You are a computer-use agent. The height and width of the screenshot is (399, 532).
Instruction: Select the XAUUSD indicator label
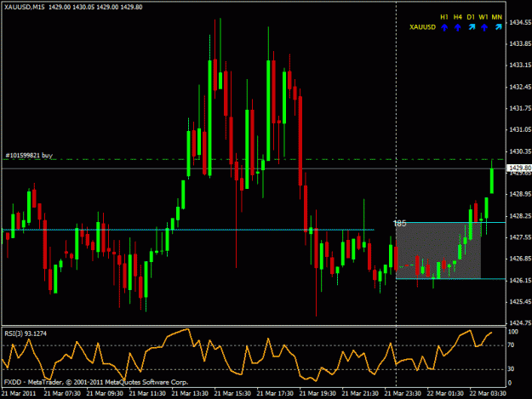pos(422,27)
